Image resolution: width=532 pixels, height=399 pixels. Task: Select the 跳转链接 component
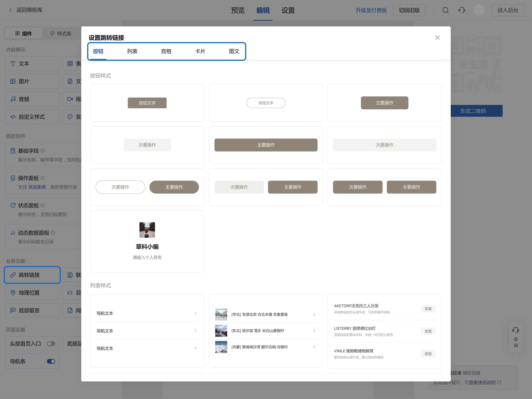pyautogui.click(x=32, y=275)
